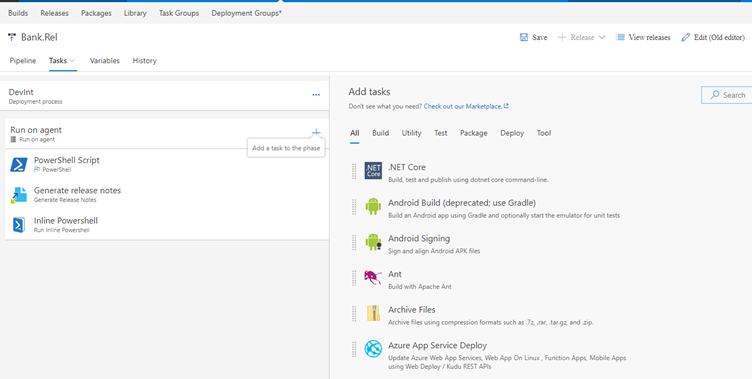This screenshot has width=752, height=379.
Task: Click drag handle beside .NET Core
Action: click(x=354, y=171)
